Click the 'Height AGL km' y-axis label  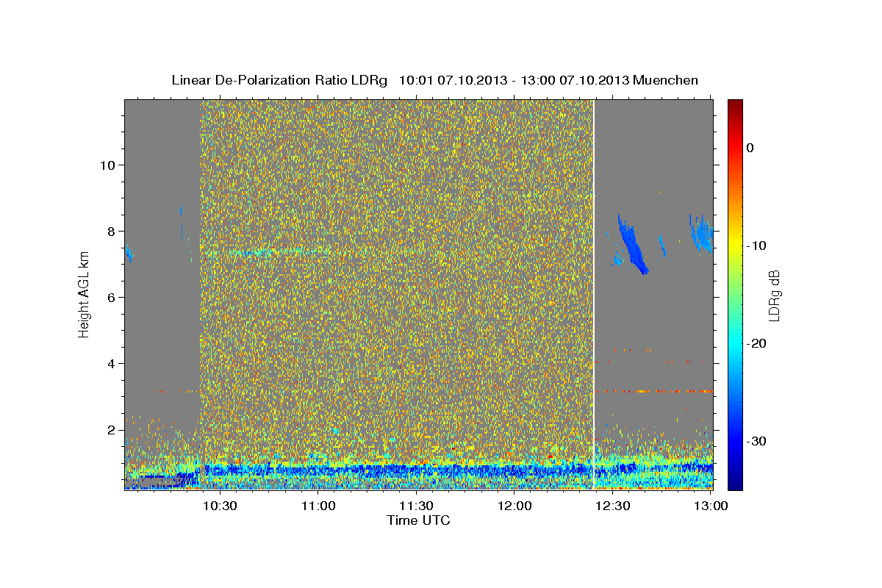tap(84, 294)
